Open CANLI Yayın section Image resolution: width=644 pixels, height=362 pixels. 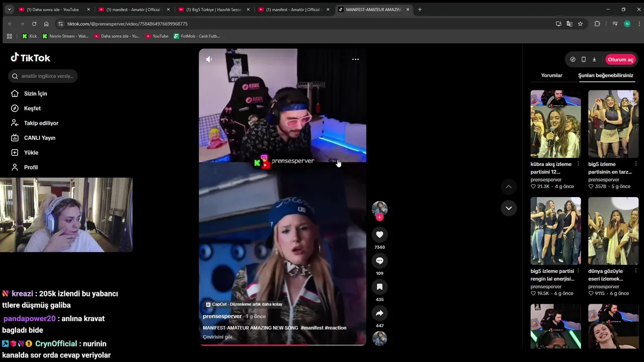point(33,138)
